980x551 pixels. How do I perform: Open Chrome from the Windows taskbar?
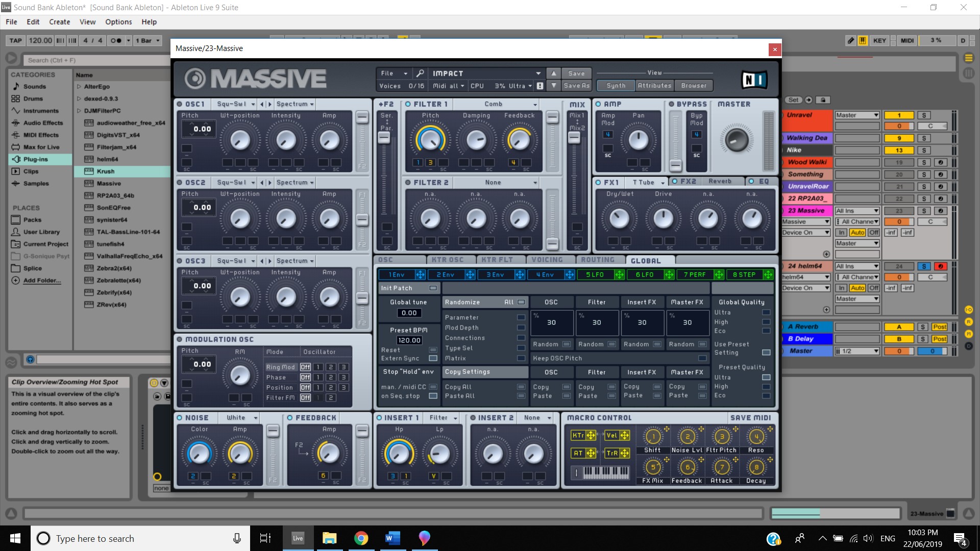point(361,538)
